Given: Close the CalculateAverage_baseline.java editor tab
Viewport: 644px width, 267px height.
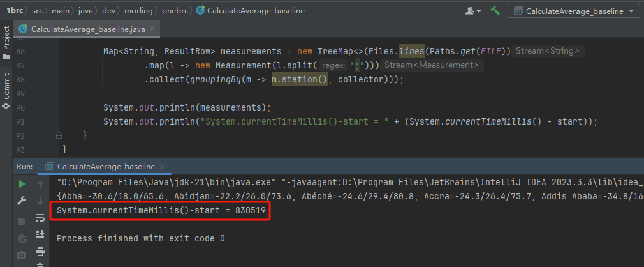Looking at the screenshot, I should tap(152, 29).
